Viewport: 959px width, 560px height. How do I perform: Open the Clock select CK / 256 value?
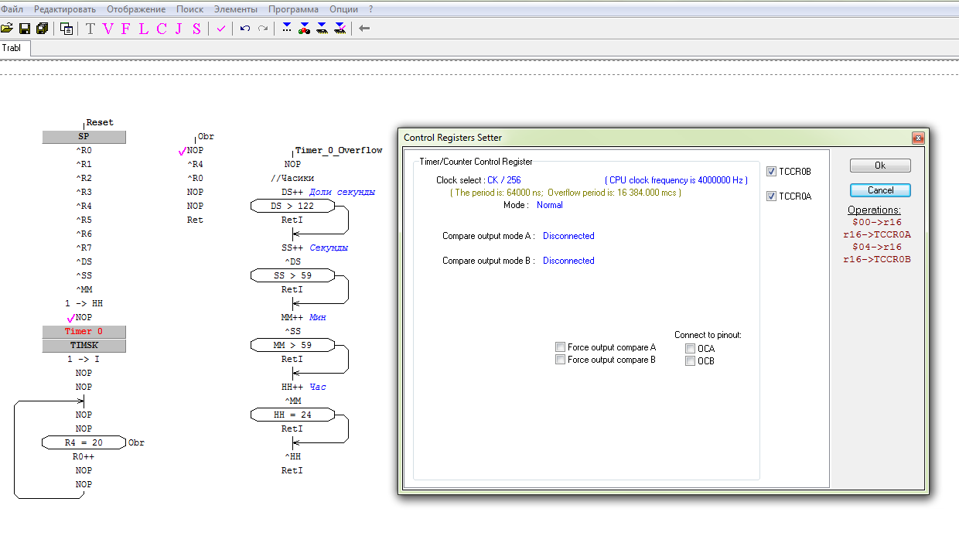[503, 180]
